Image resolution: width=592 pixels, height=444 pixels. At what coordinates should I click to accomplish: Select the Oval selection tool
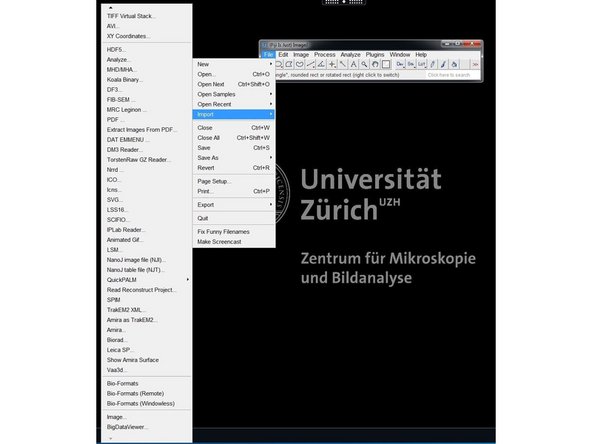[x=279, y=65]
